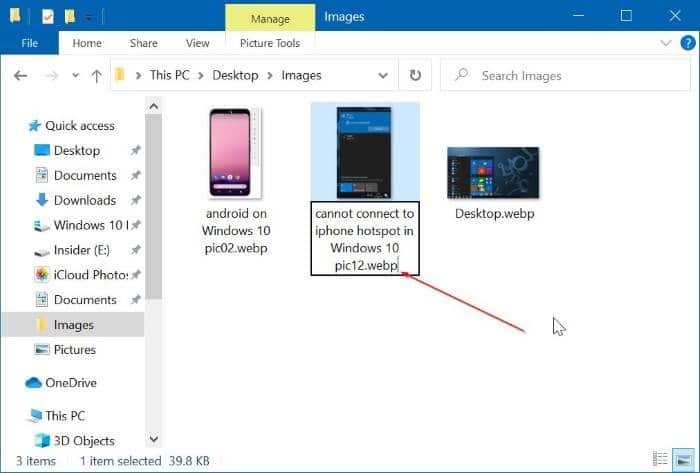Go back with the Back arrow

[21, 75]
